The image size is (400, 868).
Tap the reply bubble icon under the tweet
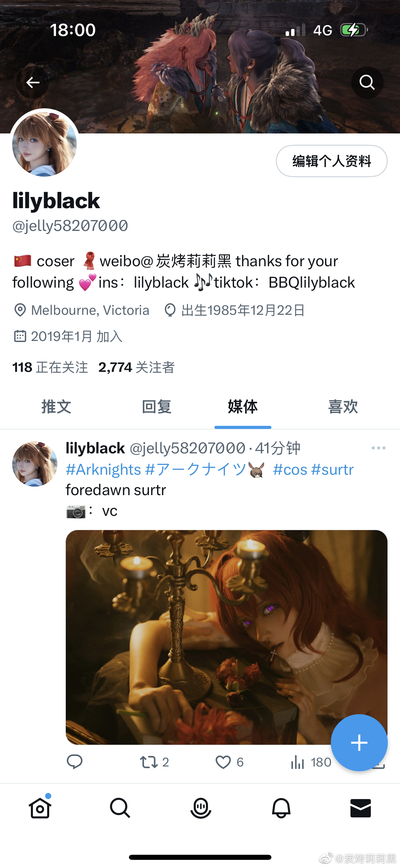[x=75, y=762]
